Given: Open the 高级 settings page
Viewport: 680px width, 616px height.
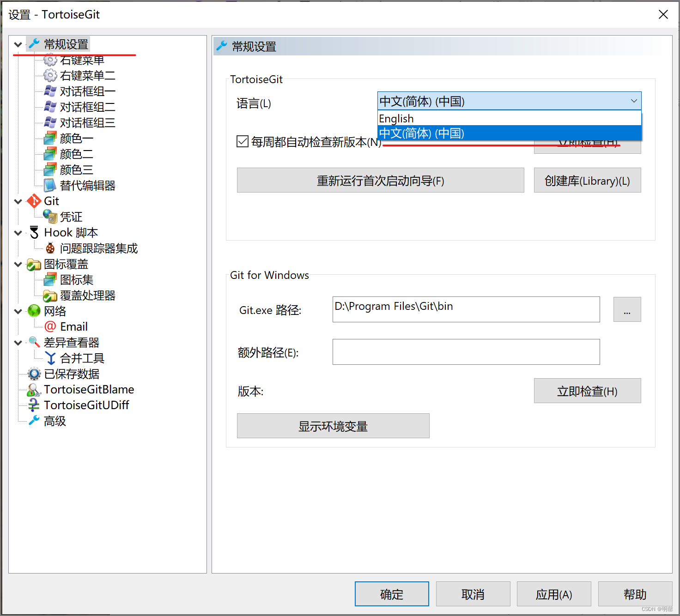Looking at the screenshot, I should pos(55,421).
